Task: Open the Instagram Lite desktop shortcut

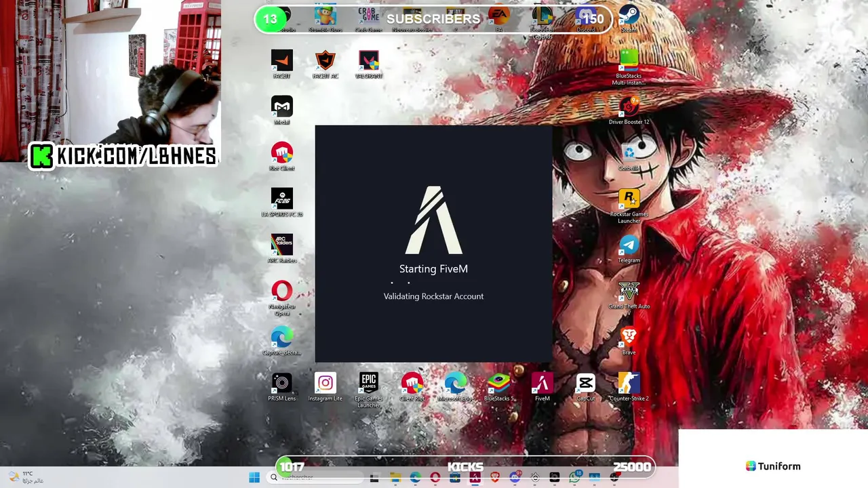Action: pos(325,387)
